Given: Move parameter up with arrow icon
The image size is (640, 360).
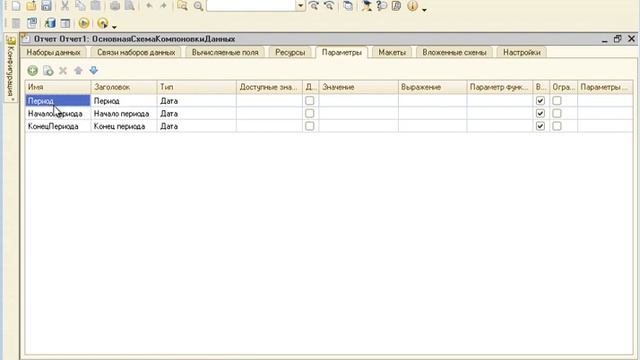Looking at the screenshot, I should 78,71.
